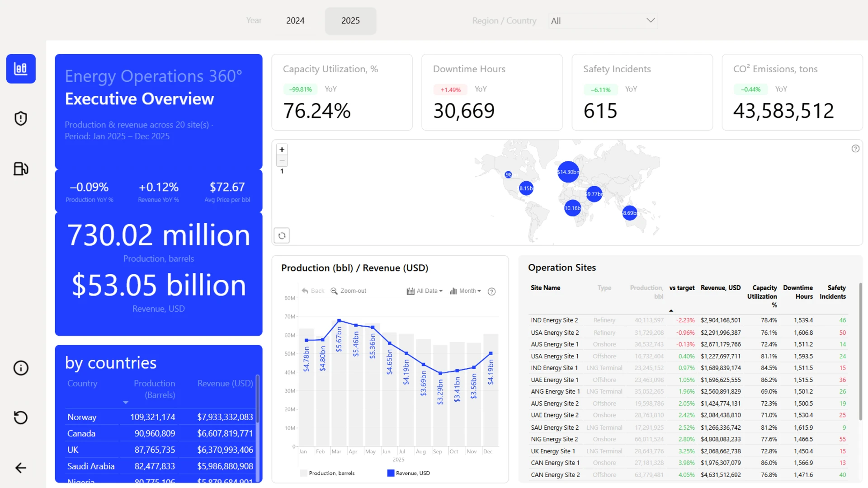868x488 pixels.
Task: Open the Region / Country dropdown
Action: pyautogui.click(x=603, y=21)
